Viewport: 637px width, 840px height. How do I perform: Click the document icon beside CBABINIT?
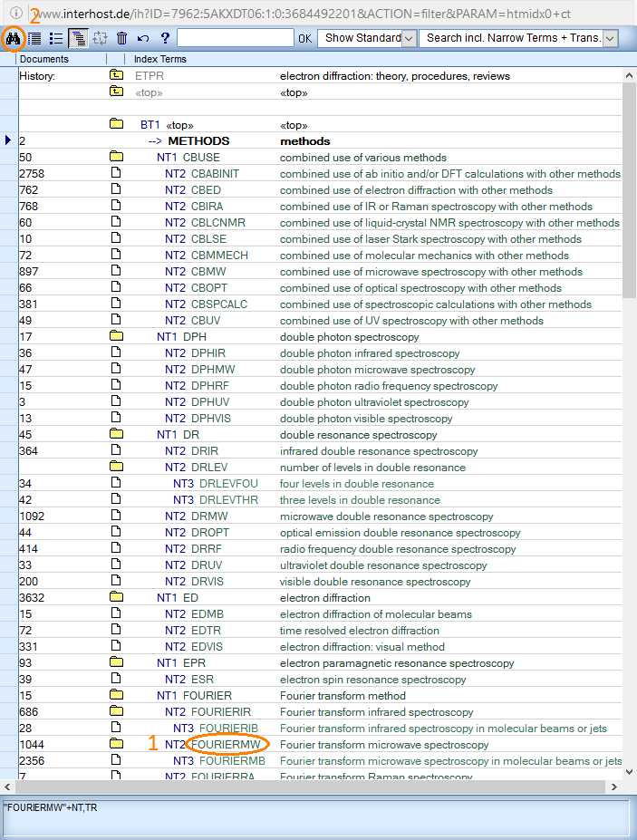coord(116,174)
